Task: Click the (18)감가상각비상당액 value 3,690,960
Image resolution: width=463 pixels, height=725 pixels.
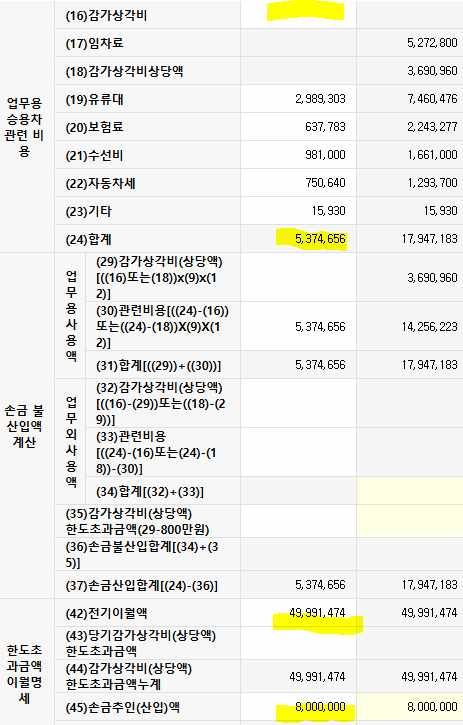Action: click(x=432, y=71)
